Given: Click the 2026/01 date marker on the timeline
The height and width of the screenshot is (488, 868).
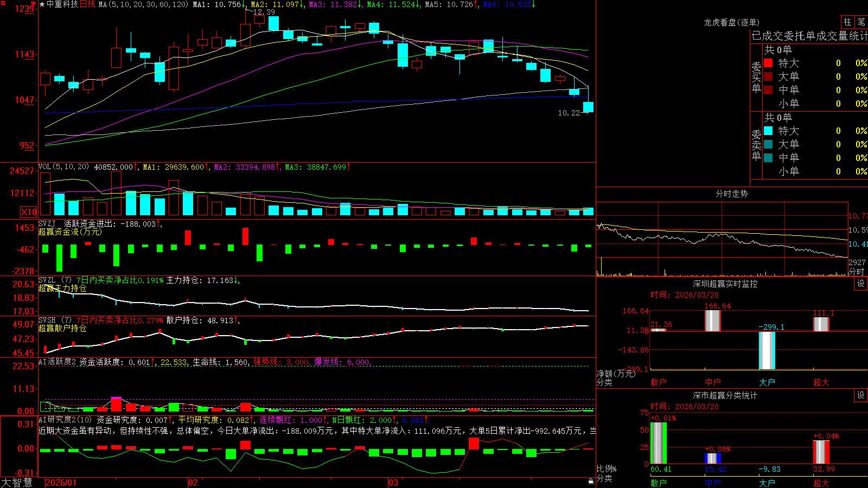Looking at the screenshot, I should [x=61, y=483].
